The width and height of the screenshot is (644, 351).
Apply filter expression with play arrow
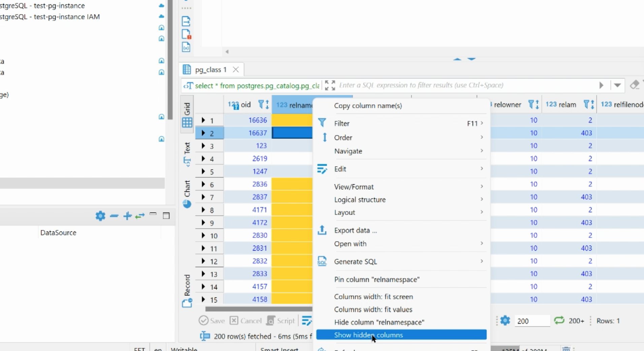pos(602,85)
